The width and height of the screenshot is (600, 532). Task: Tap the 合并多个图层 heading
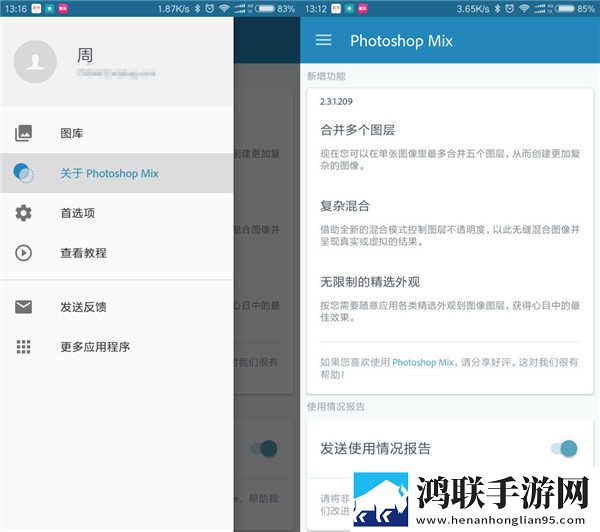[x=357, y=130]
